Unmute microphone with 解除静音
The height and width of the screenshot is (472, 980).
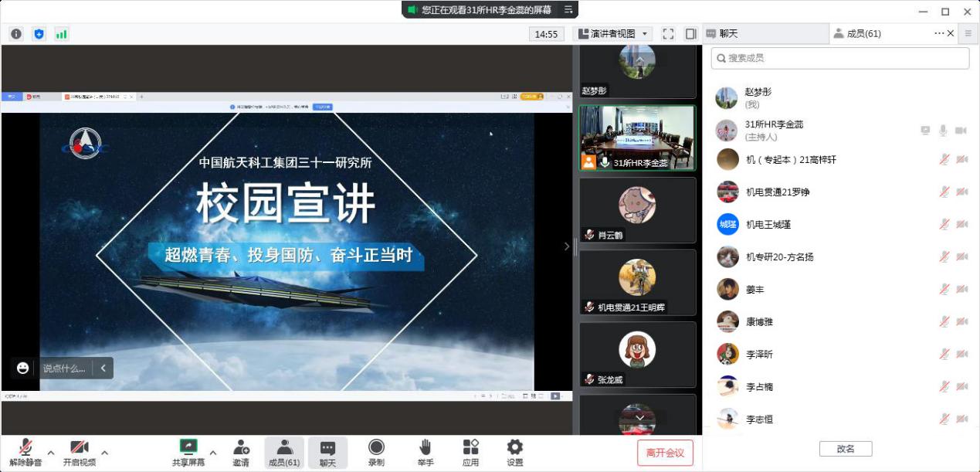pyautogui.click(x=25, y=452)
